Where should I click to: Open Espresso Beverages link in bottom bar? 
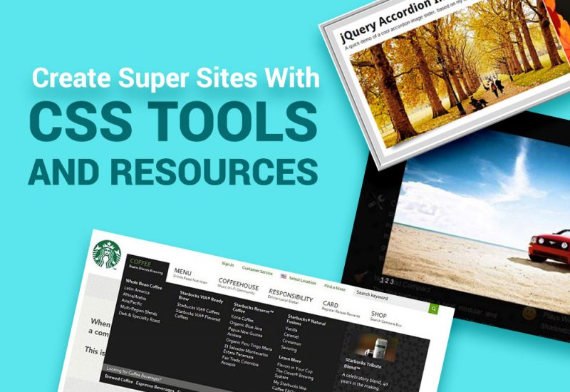(x=155, y=386)
